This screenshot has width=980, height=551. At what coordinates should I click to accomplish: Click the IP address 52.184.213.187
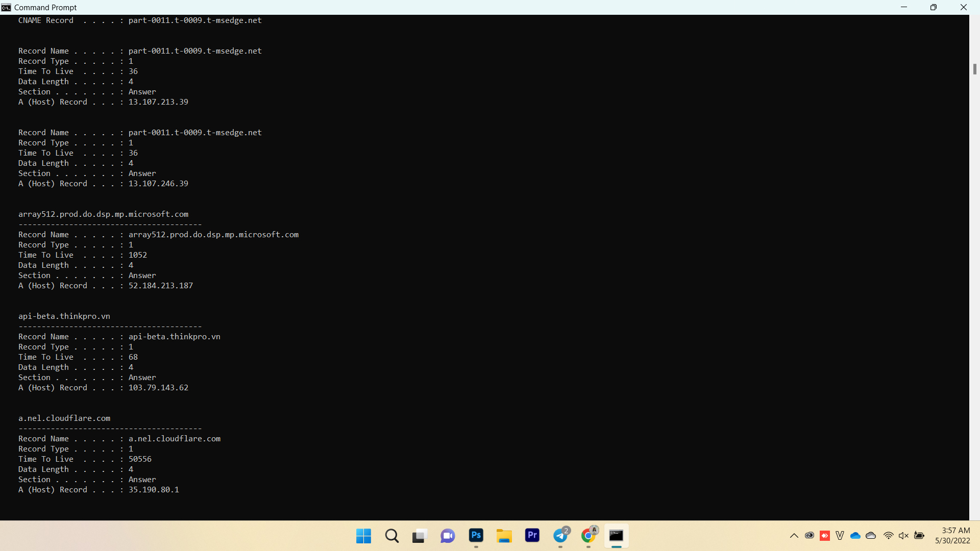coord(161,286)
